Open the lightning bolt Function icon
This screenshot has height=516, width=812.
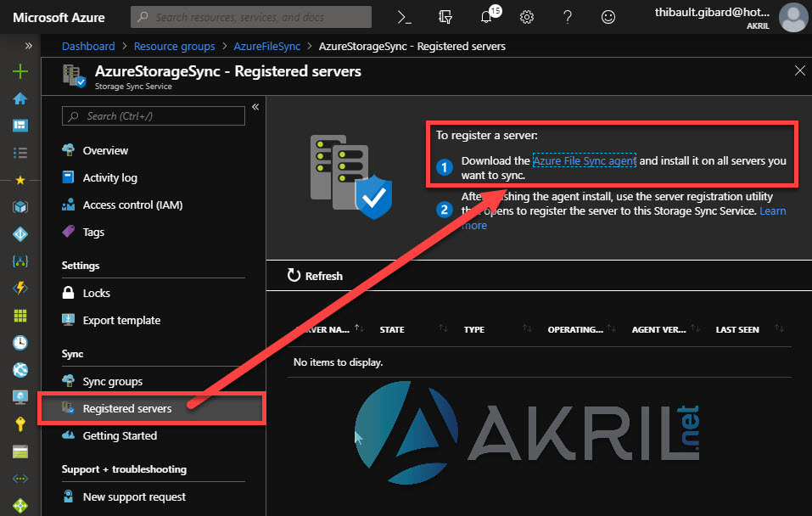pos(20,288)
